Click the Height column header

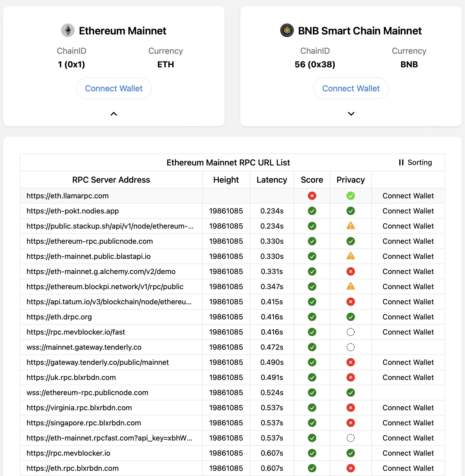(x=226, y=180)
